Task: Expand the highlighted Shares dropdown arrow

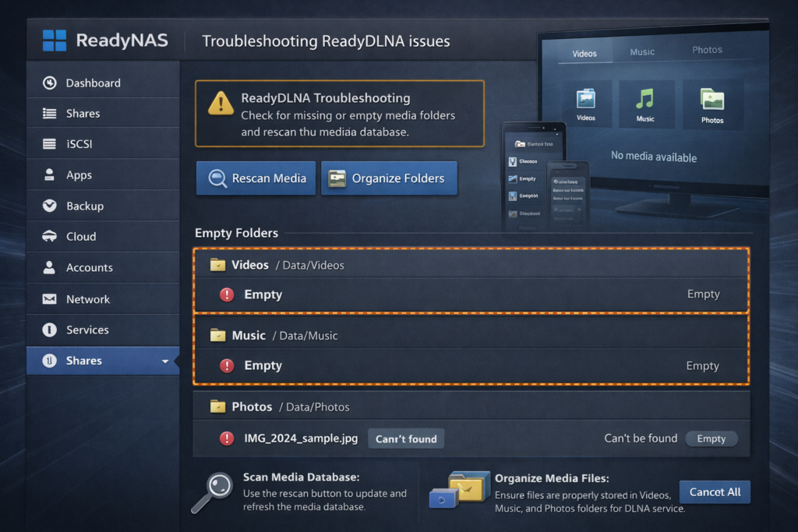Action: (164, 361)
